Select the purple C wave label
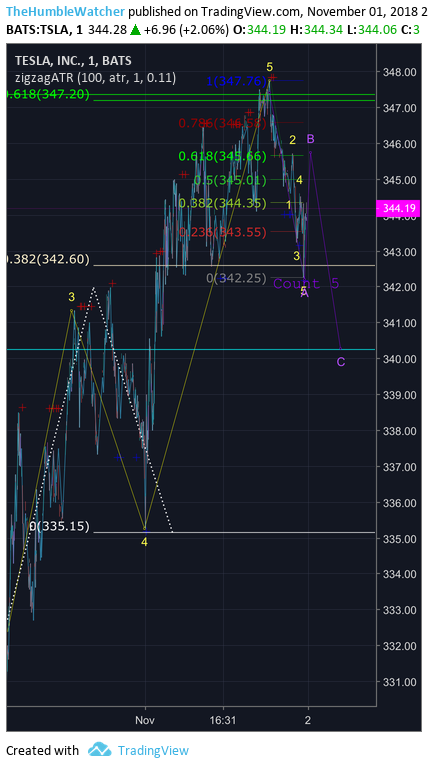The width and height of the screenshot is (428, 768). point(341,362)
